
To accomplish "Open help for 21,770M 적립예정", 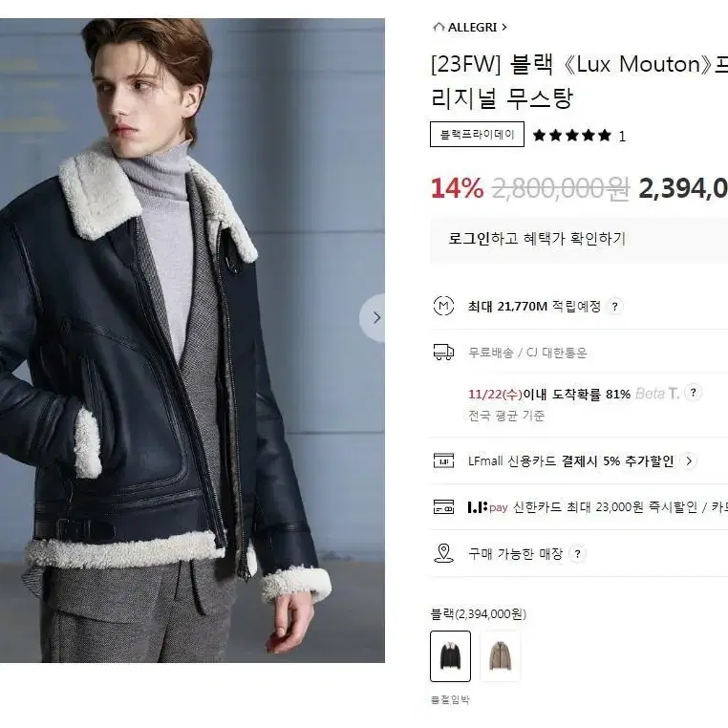I will point(614,307).
